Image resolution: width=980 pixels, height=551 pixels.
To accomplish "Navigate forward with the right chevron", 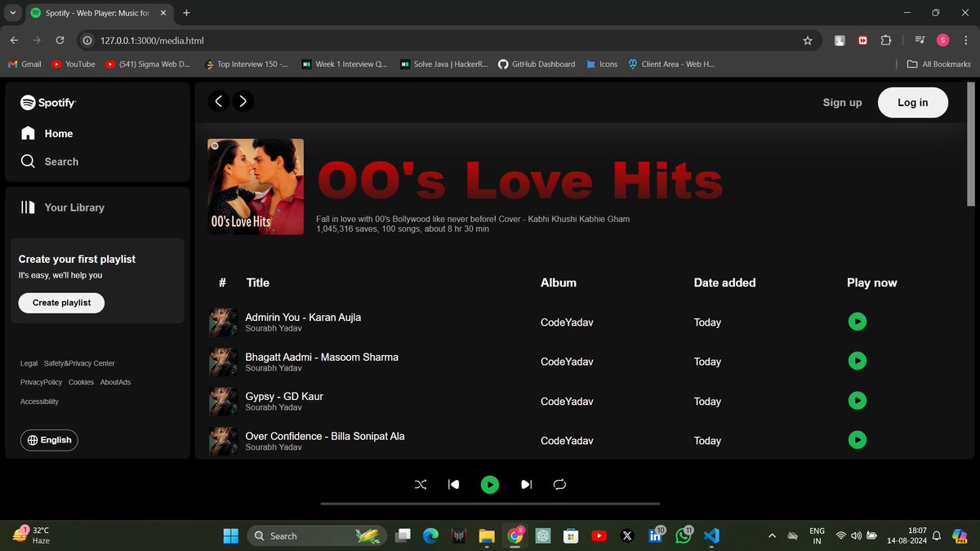I will pyautogui.click(x=243, y=101).
